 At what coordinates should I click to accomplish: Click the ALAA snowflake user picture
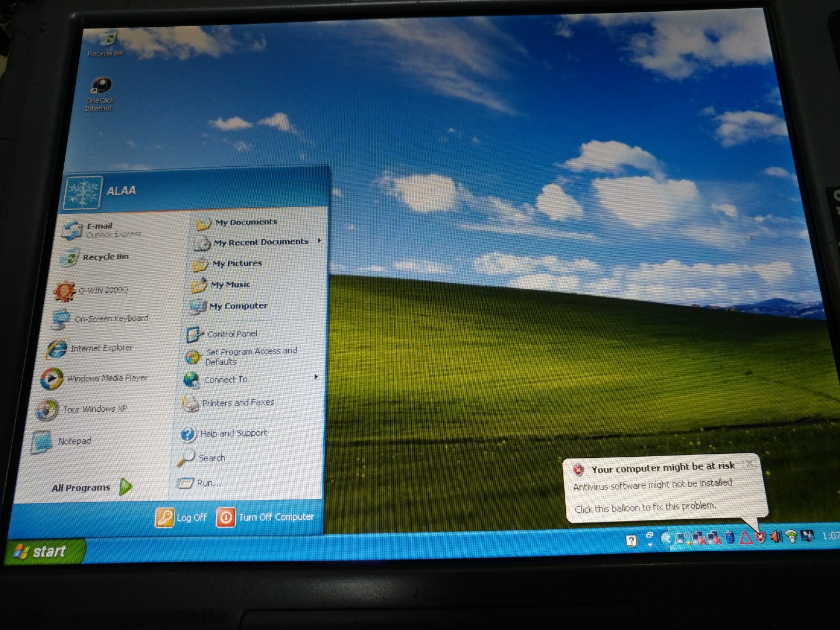tap(83, 192)
